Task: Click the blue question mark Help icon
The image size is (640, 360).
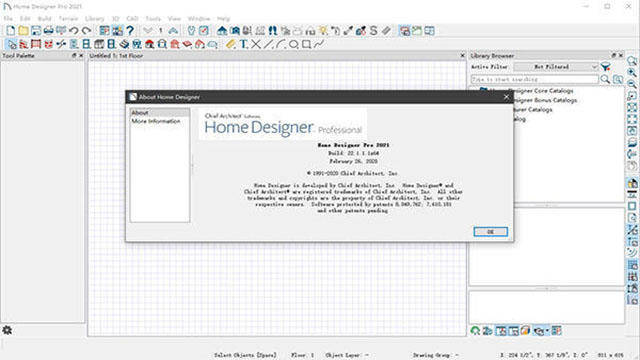Action: click(130, 31)
